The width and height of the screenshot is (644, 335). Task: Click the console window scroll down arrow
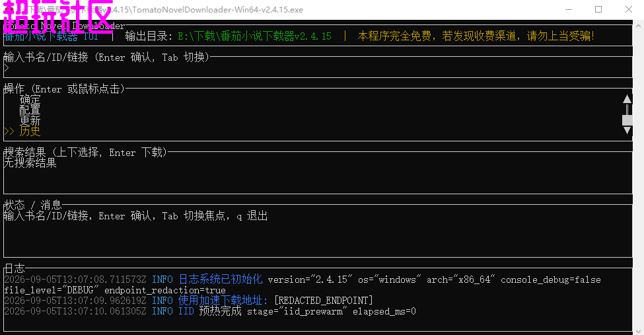click(638, 331)
